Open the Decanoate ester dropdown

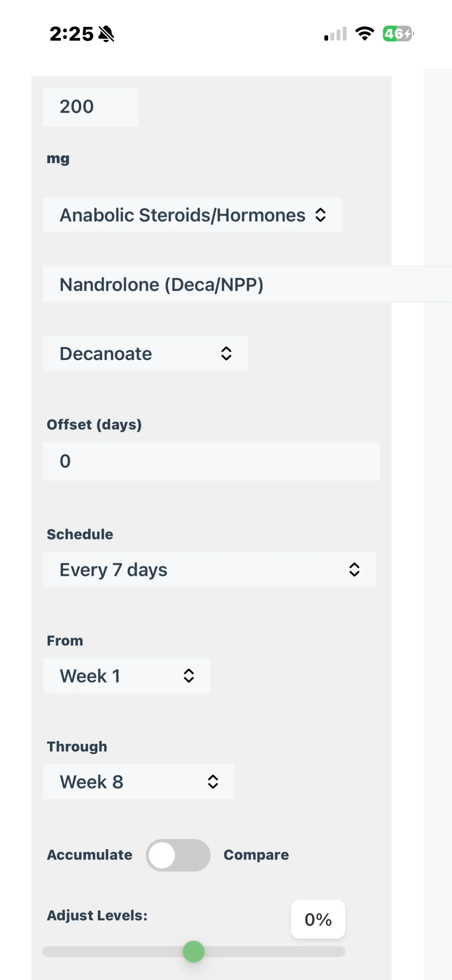(145, 354)
